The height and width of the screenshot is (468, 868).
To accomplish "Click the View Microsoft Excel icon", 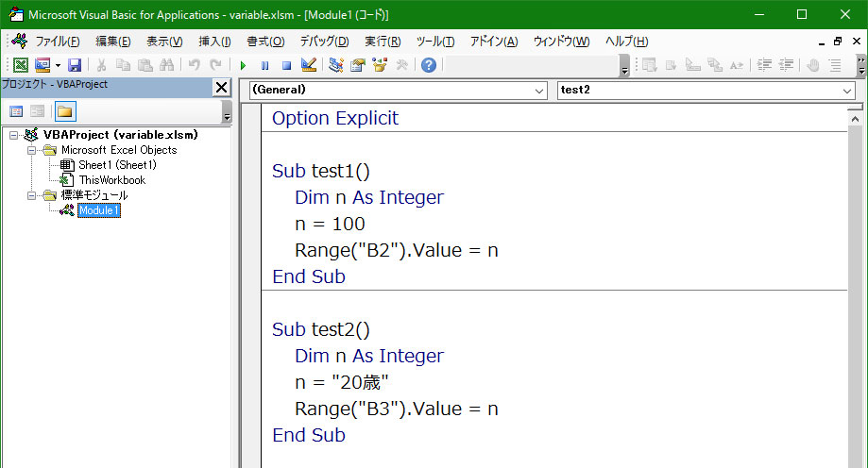I will pos(21,65).
